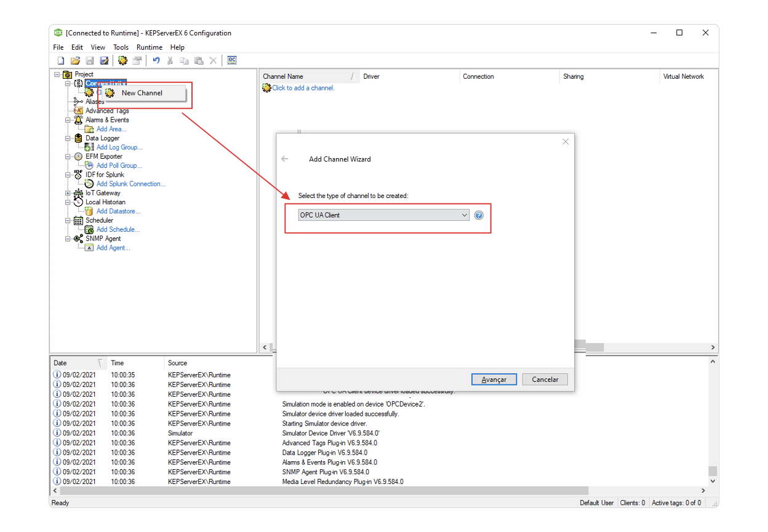
Task: Close the Add Channel Wizard dialog
Action: click(x=566, y=141)
